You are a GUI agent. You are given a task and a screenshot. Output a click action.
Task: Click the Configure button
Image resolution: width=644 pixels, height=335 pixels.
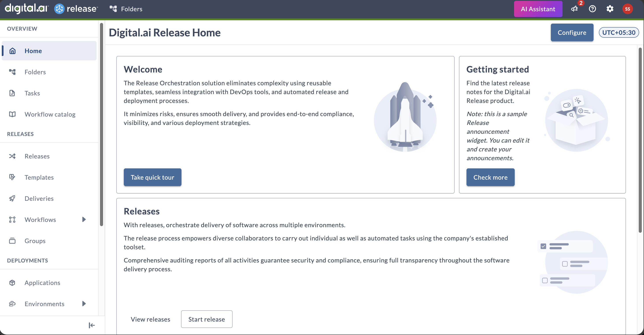coord(572,32)
